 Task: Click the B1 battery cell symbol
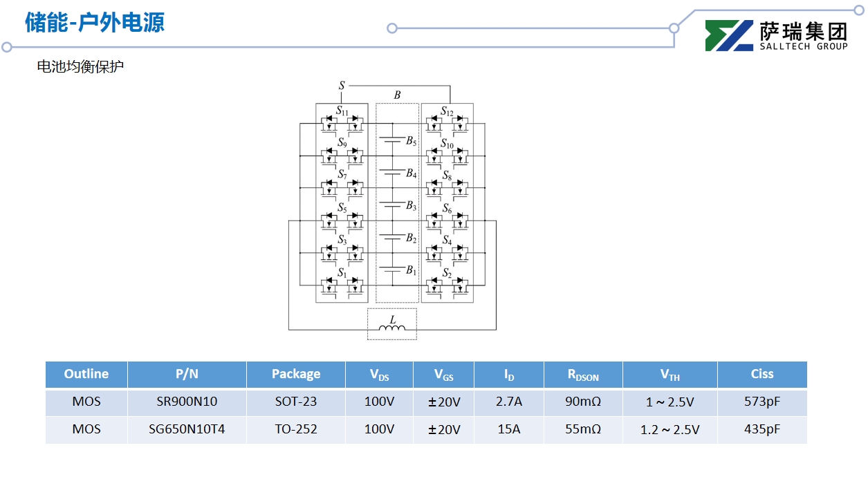pyautogui.click(x=393, y=270)
